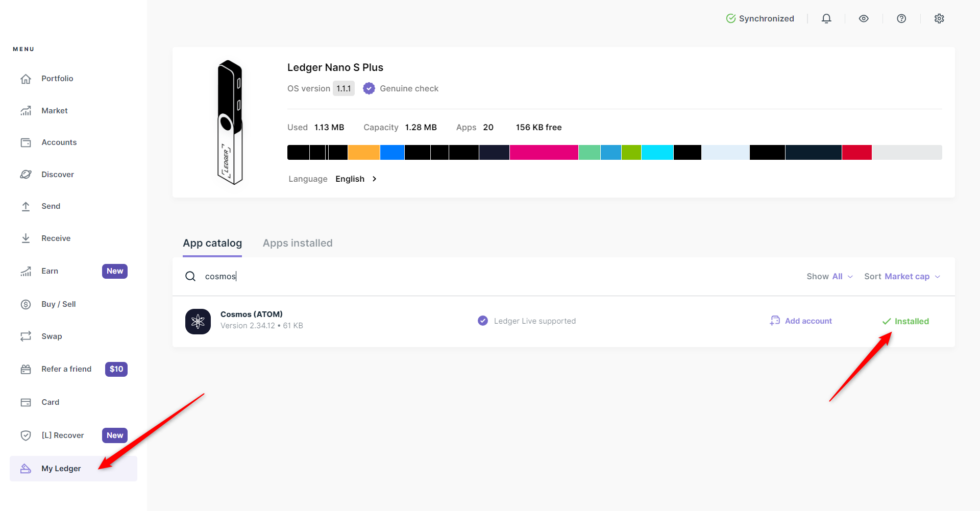
Task: Click the Portfolio home icon
Action: pos(26,79)
